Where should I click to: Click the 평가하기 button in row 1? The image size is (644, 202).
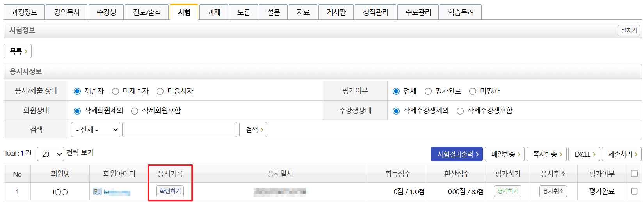point(507,191)
